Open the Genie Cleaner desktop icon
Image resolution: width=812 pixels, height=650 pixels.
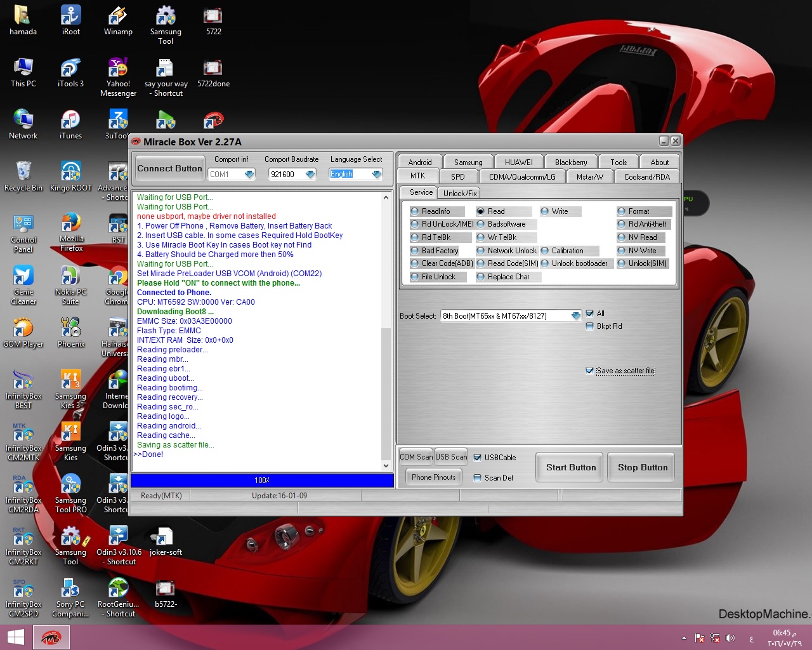[23, 285]
